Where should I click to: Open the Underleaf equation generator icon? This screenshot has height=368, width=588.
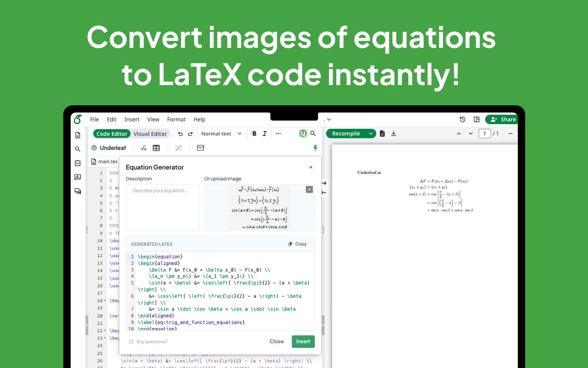pyautogui.click(x=143, y=148)
